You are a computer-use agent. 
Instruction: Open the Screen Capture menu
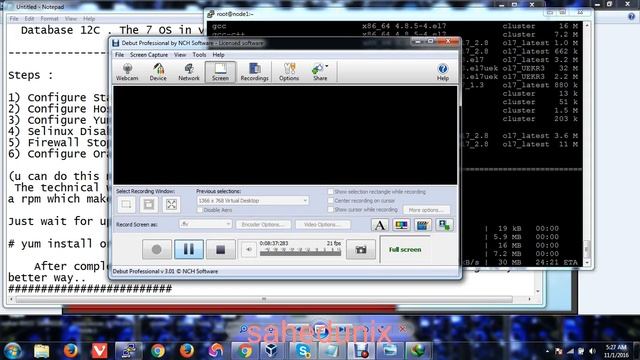coord(149,55)
